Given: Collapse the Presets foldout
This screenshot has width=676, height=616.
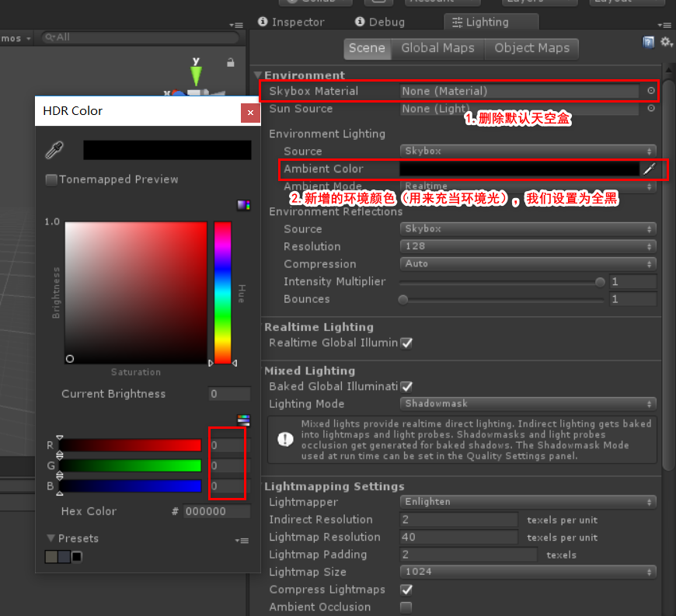Looking at the screenshot, I should (51, 538).
